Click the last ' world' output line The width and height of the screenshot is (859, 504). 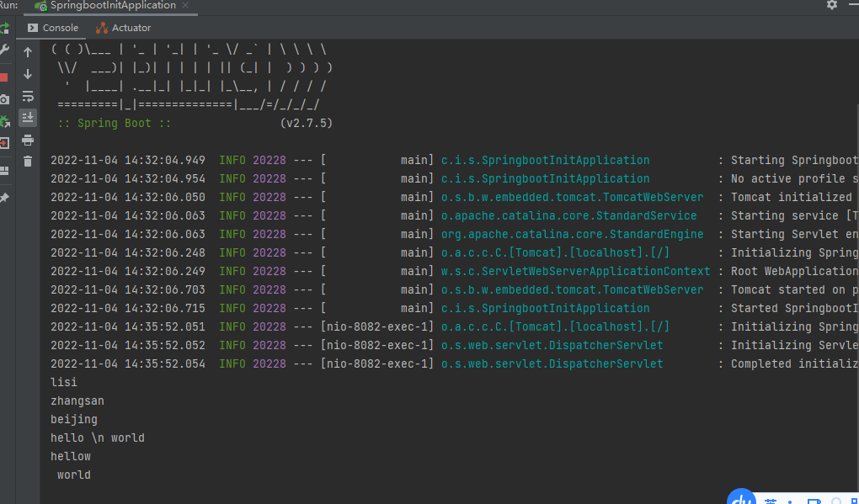tap(74, 475)
